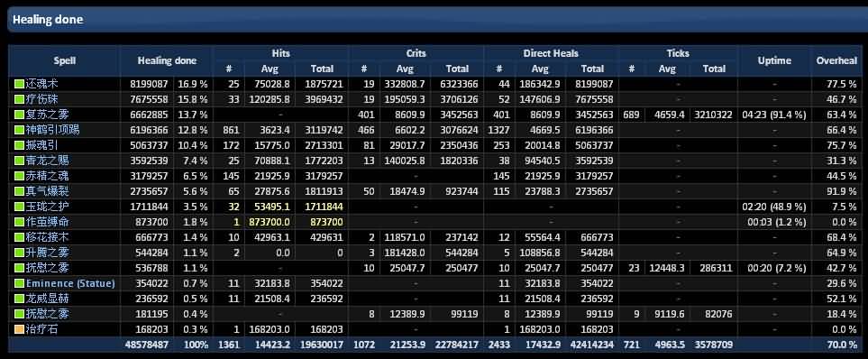Click the green square beside 青龙之赐
The height and width of the screenshot is (359, 868).
19,161
